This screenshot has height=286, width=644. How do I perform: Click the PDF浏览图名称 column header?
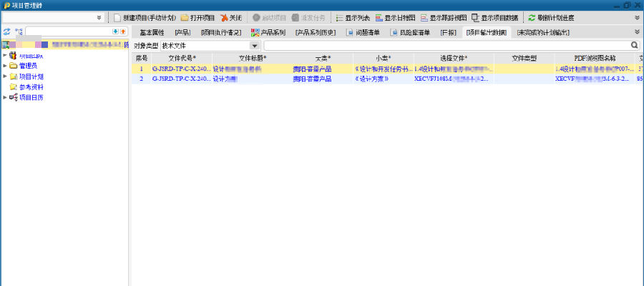595,58
